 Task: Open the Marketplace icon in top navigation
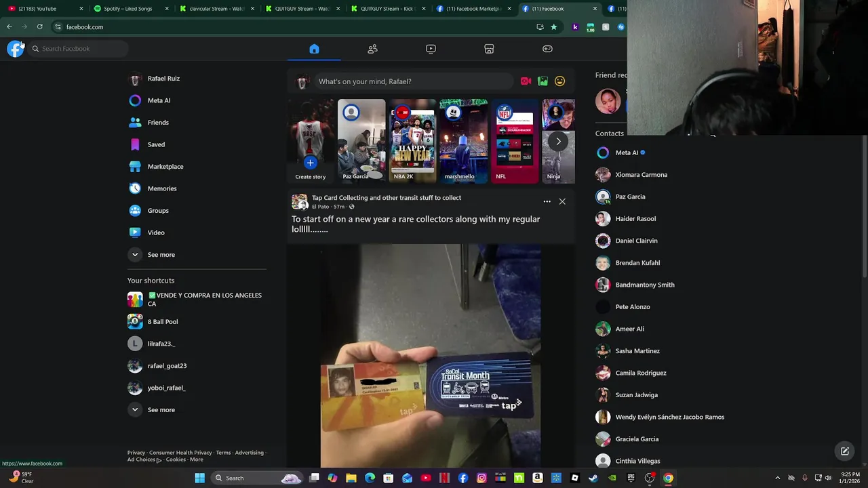(489, 49)
